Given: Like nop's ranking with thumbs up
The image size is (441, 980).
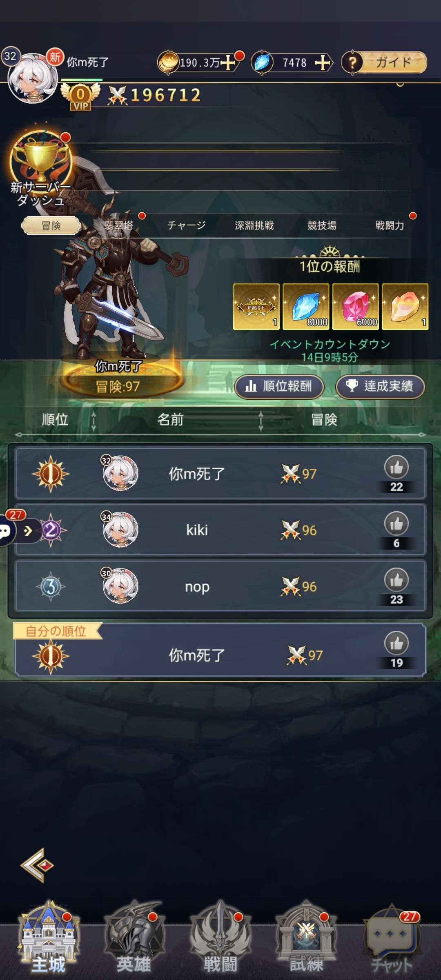Looking at the screenshot, I should coord(396,580).
